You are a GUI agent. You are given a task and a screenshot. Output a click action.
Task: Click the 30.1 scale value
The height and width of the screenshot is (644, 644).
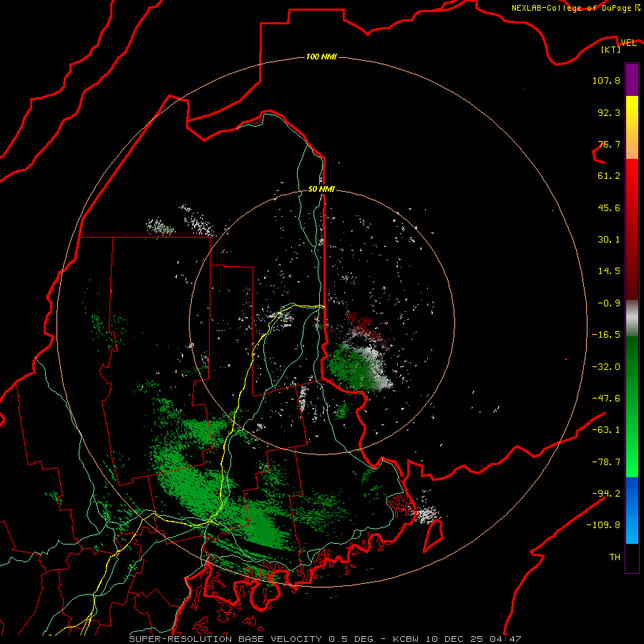[609, 240]
